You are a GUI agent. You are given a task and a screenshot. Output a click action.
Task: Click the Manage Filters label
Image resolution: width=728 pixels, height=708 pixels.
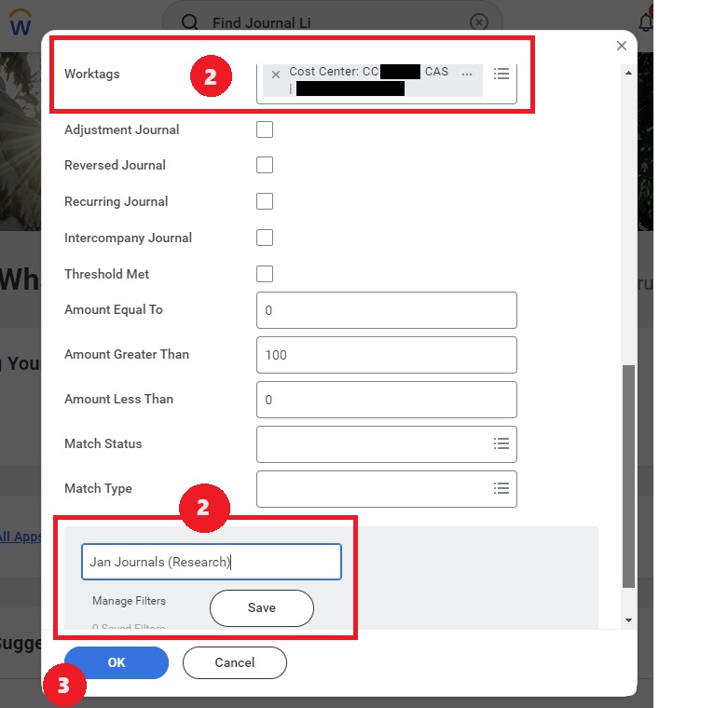(x=129, y=601)
